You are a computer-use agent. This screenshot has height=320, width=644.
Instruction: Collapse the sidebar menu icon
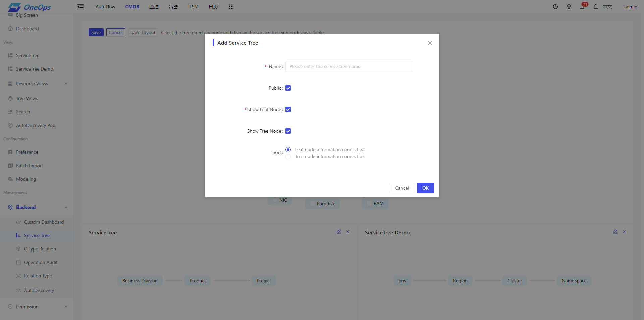(80, 7)
